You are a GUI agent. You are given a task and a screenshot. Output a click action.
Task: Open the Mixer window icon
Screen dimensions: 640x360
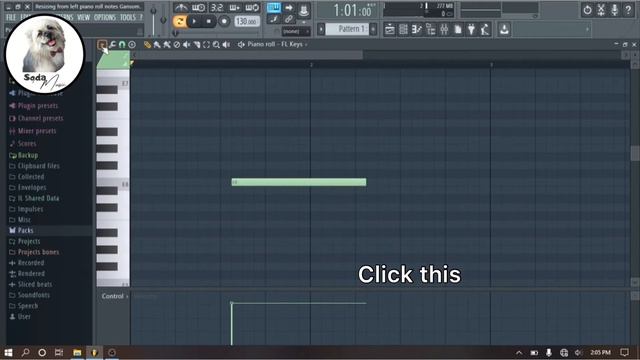[x=444, y=29]
